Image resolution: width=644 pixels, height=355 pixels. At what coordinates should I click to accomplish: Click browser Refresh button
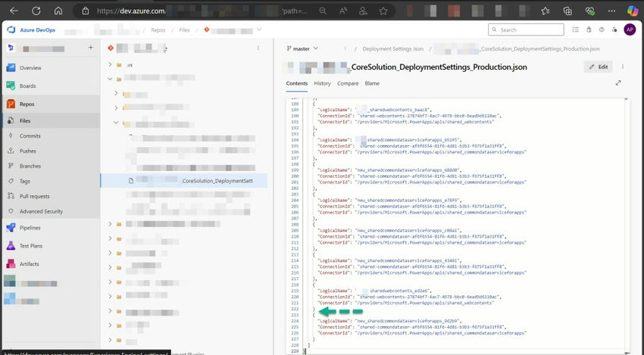pos(36,11)
